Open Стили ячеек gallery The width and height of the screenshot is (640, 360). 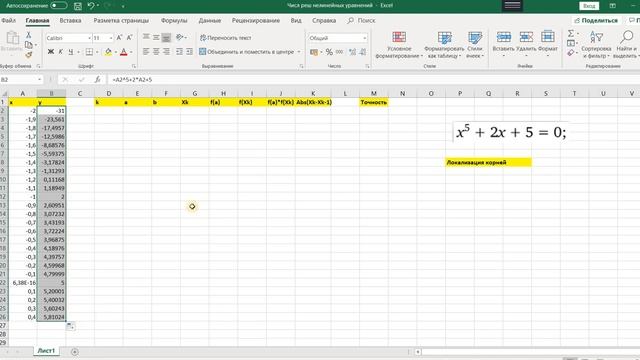pyautogui.click(x=475, y=44)
